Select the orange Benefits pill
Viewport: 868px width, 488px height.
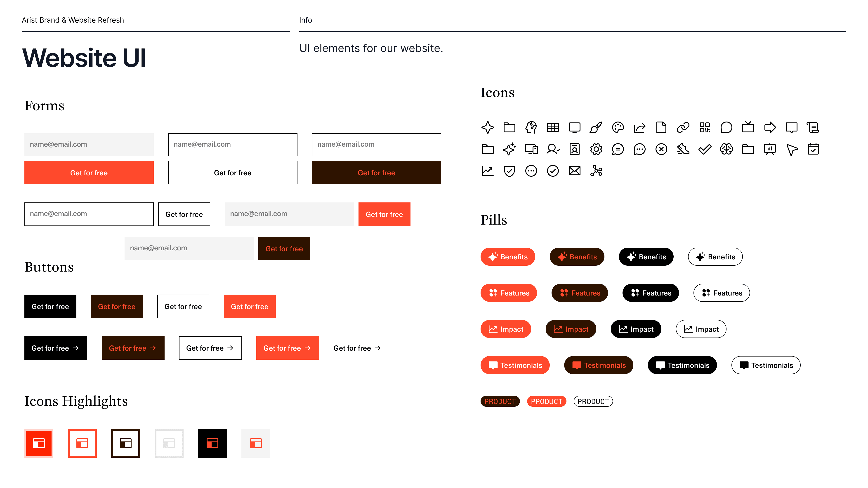click(507, 257)
